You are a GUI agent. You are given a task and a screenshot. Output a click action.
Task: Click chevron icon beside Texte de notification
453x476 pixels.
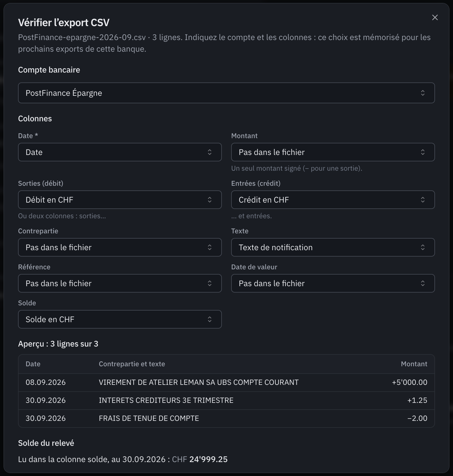(423, 247)
